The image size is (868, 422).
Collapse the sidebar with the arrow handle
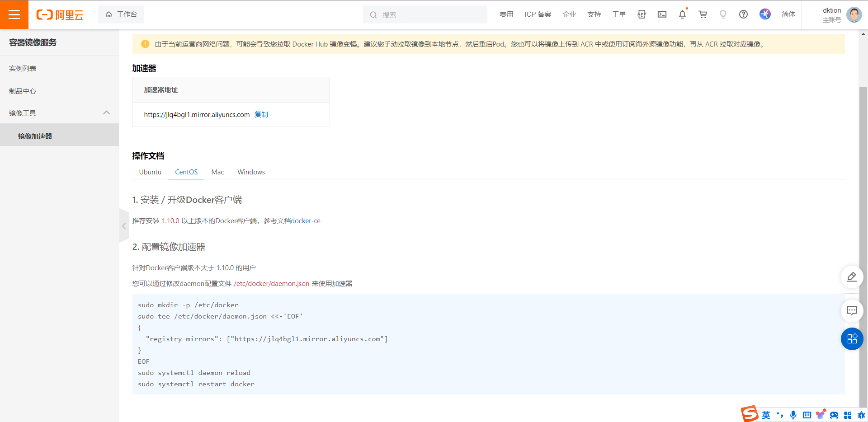click(x=124, y=226)
